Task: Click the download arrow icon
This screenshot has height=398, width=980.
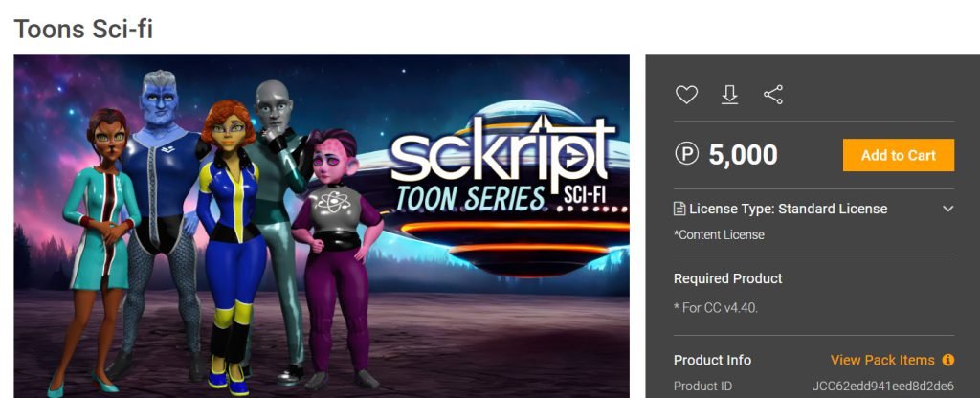Action: 729,95
